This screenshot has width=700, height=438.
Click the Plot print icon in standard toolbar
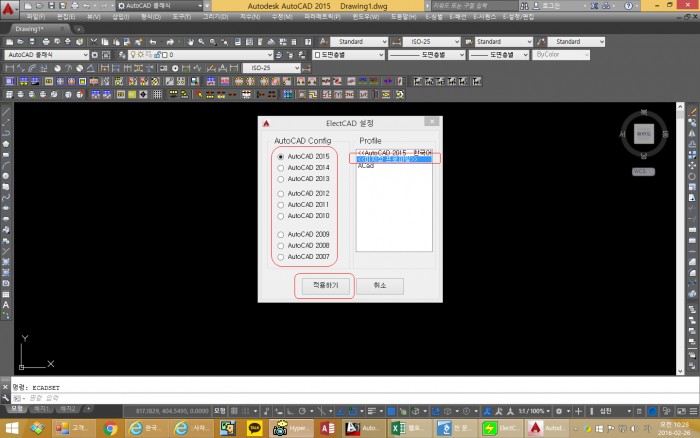(x=46, y=42)
